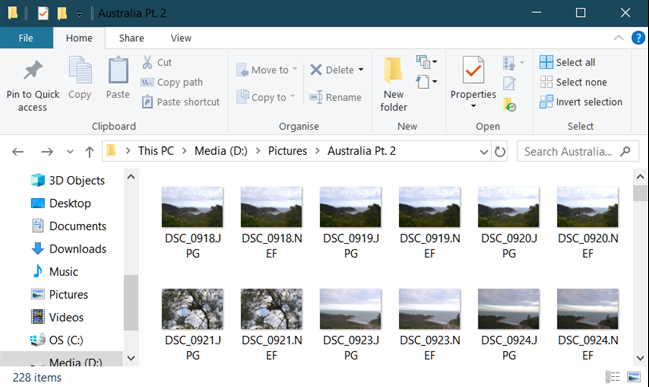649x387 pixels.
Task: Click Select all in the ribbon
Action: point(567,62)
